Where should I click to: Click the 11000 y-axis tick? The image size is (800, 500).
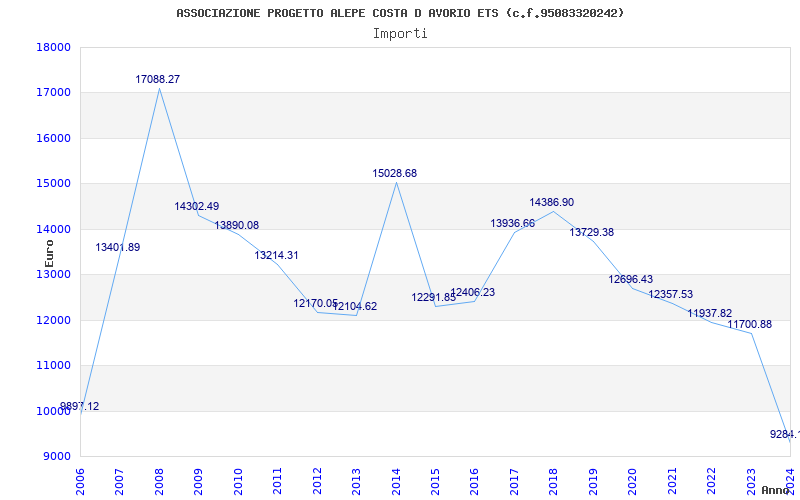coord(53,365)
